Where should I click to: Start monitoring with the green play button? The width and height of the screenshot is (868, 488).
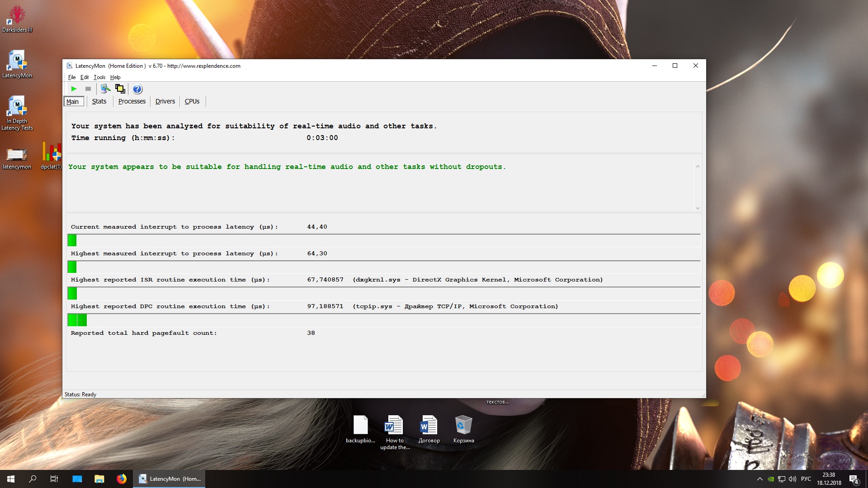click(x=74, y=89)
